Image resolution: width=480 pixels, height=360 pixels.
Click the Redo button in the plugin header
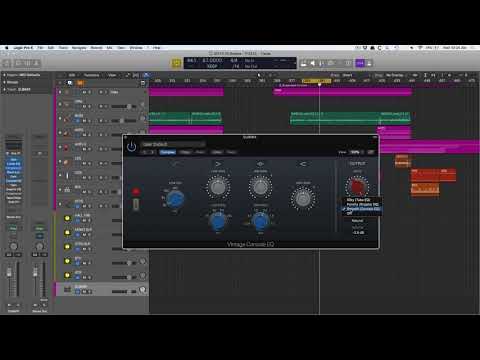[231, 152]
